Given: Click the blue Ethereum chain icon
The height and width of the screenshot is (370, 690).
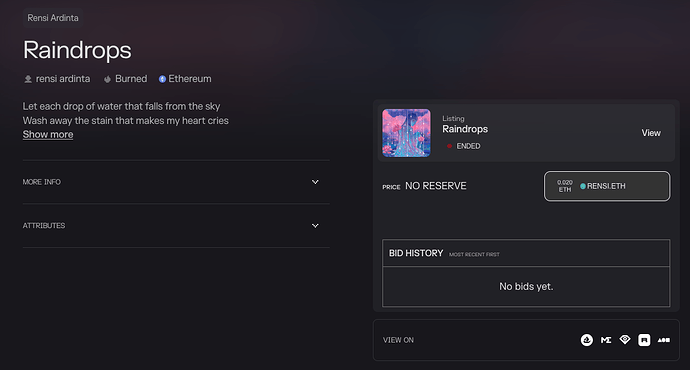Looking at the screenshot, I should tap(162, 79).
